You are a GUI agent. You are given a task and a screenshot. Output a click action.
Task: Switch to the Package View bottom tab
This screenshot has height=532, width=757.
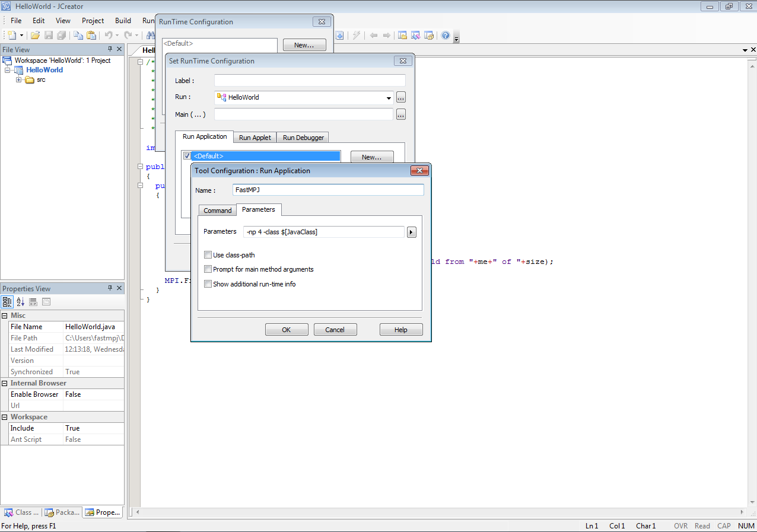pyautogui.click(x=62, y=512)
